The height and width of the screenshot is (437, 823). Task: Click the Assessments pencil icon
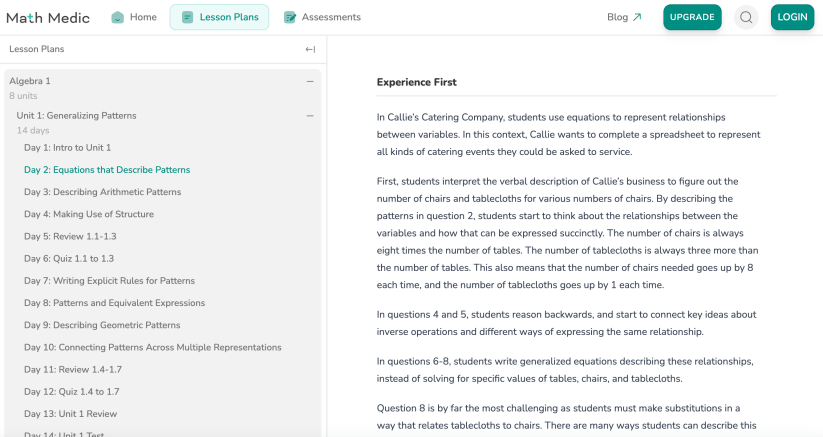(290, 17)
